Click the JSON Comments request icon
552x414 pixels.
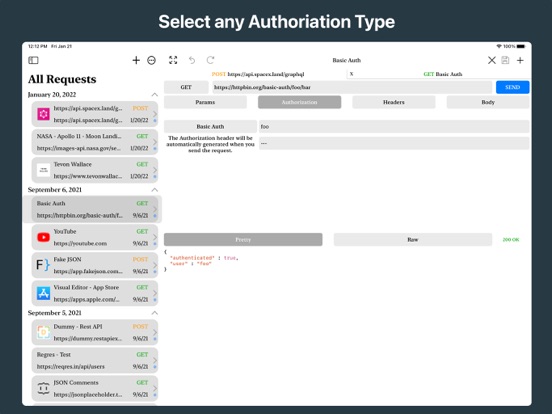point(43,388)
